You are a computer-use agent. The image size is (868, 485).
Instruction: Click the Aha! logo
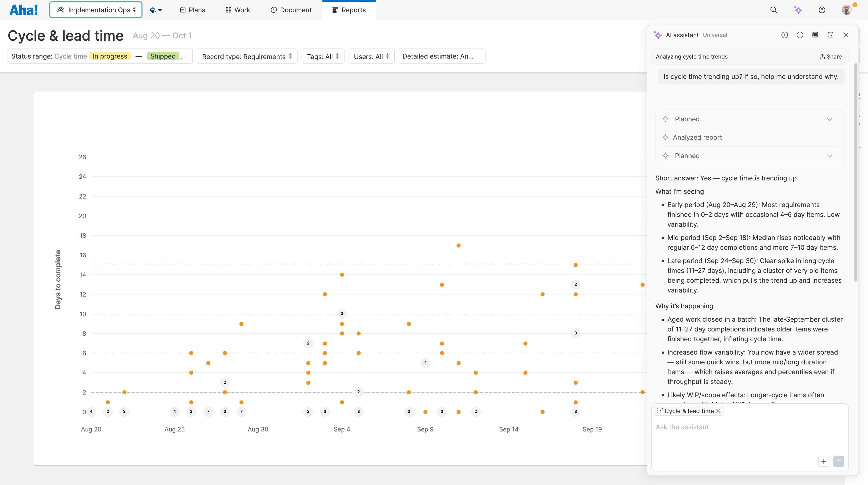[x=23, y=10]
